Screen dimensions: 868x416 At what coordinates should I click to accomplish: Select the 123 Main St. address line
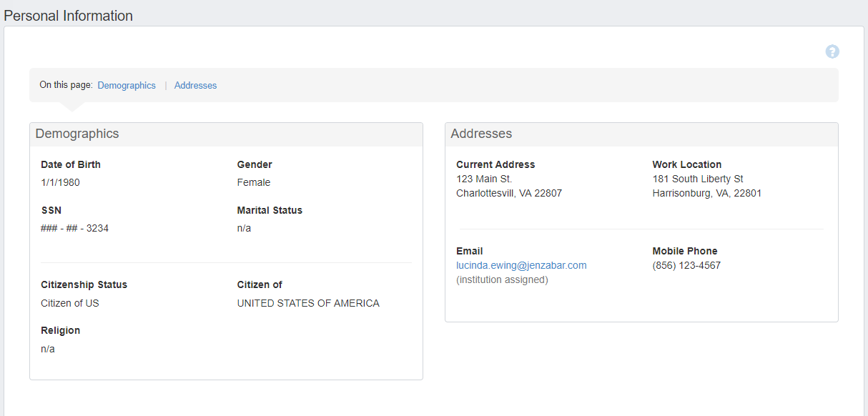pos(484,179)
